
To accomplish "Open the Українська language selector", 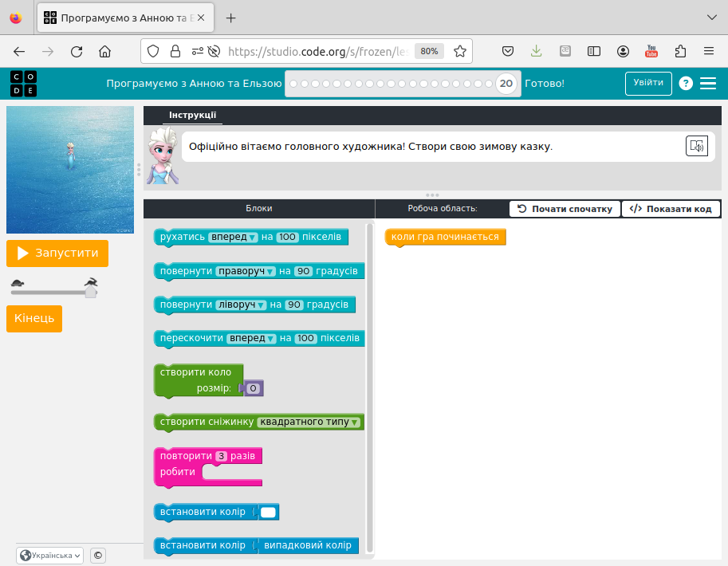I will (50, 556).
